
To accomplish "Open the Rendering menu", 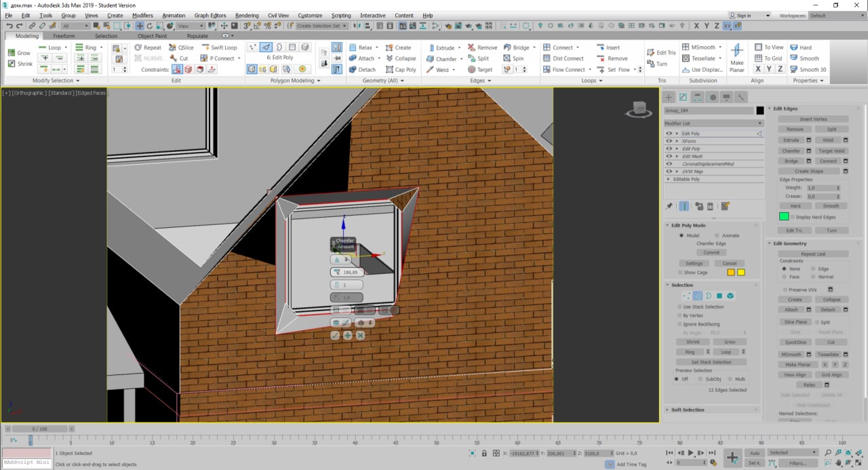I will pos(247,15).
